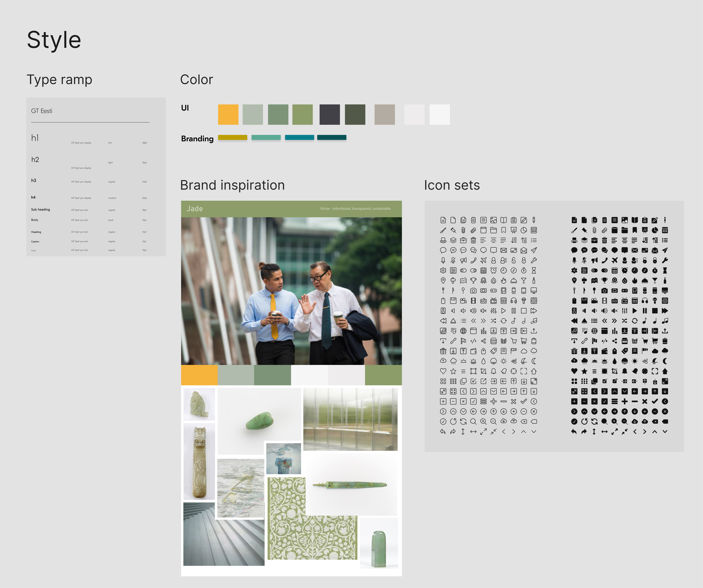Screen dimensions: 703x588
Task: Click the Sub heading type ramp label
Action: [x=41, y=210]
